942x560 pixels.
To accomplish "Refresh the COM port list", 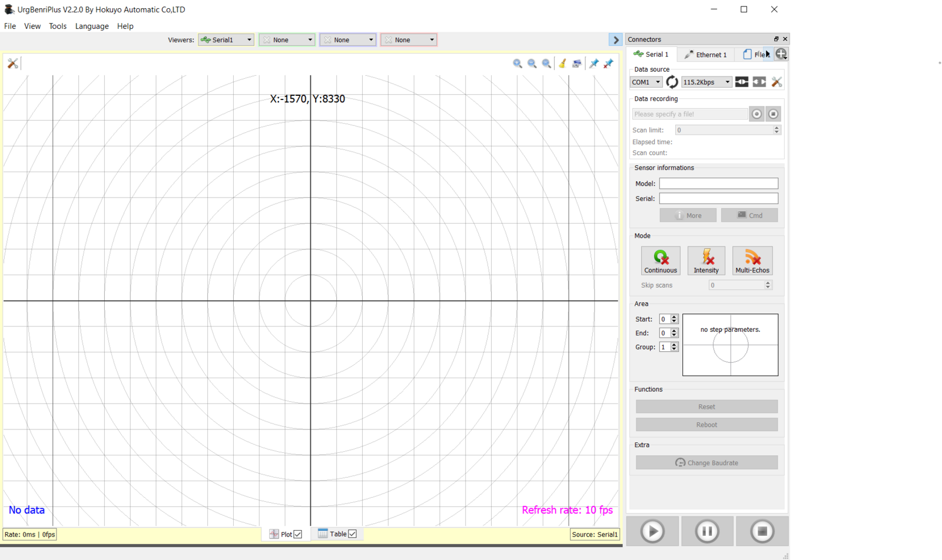I will coord(672,82).
